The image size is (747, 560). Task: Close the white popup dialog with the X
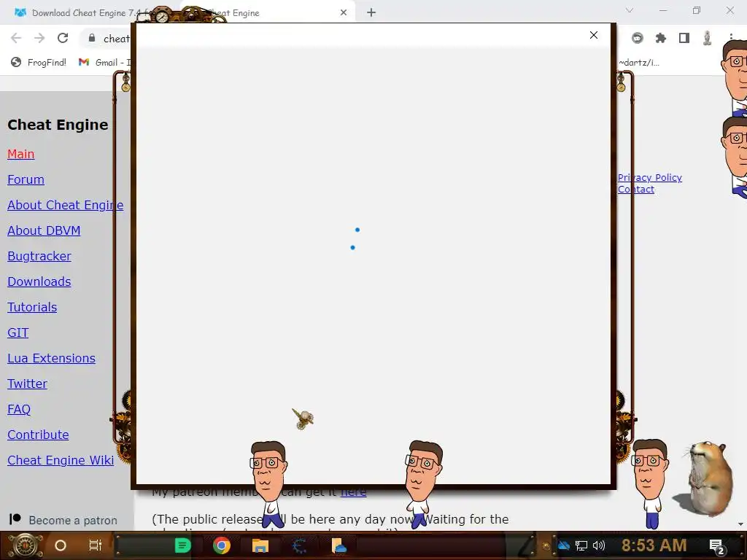pos(593,35)
